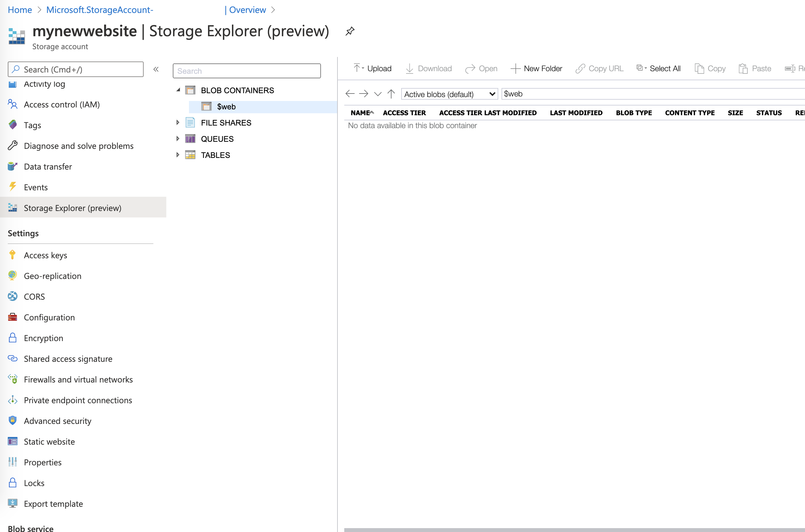Viewport: 805px width, 532px height.
Task: Navigate back with the left arrow
Action: [x=350, y=94]
